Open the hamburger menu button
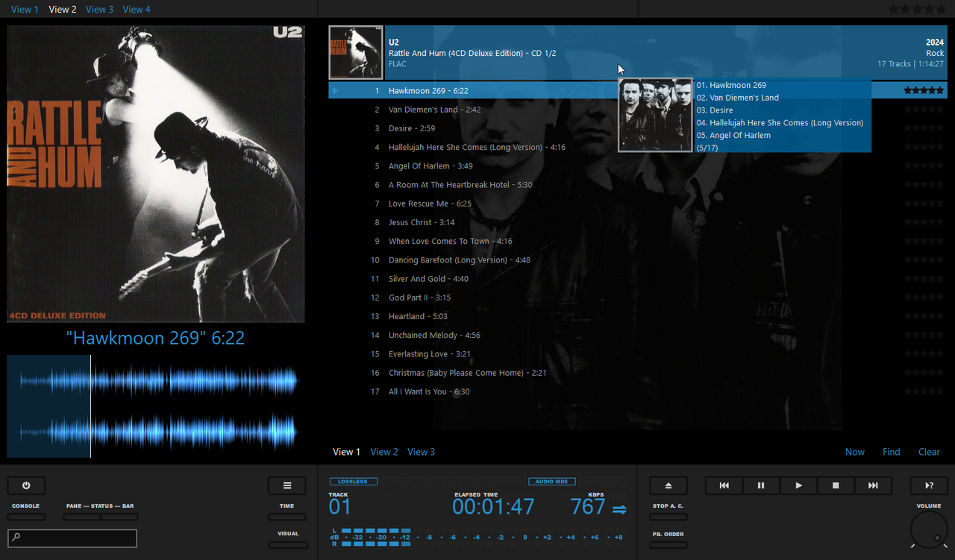Screen dimensions: 955x560 [x=287, y=485]
